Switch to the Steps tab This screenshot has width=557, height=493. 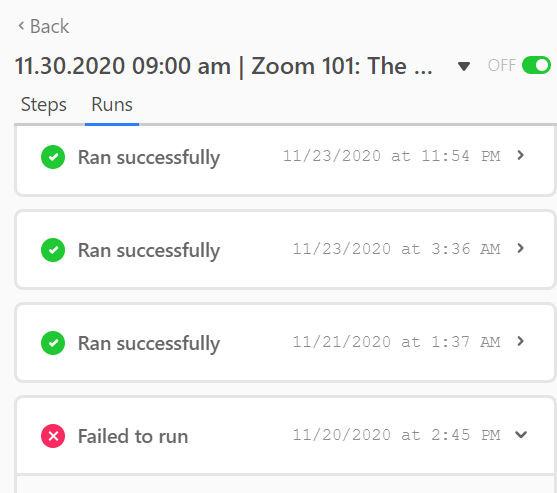click(44, 105)
